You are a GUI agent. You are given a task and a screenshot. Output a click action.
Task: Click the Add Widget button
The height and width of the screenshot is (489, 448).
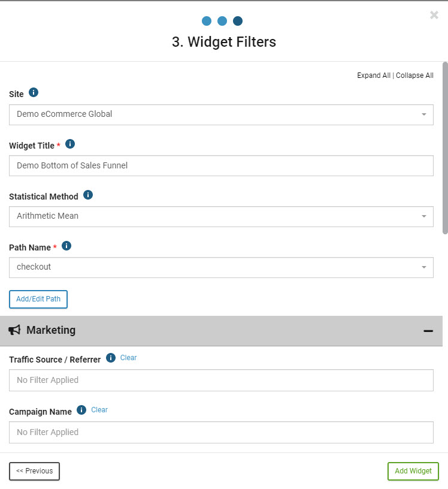(413, 471)
